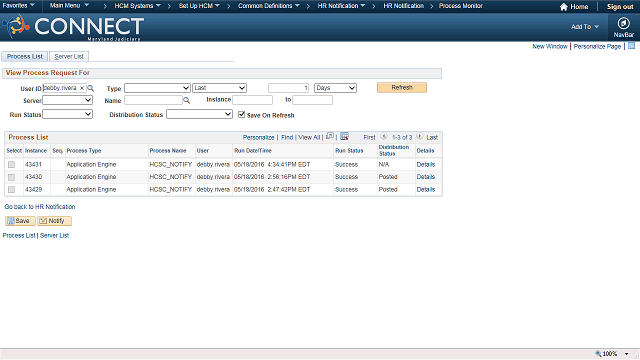
Task: Sort by Instance column header
Action: [x=36, y=151]
